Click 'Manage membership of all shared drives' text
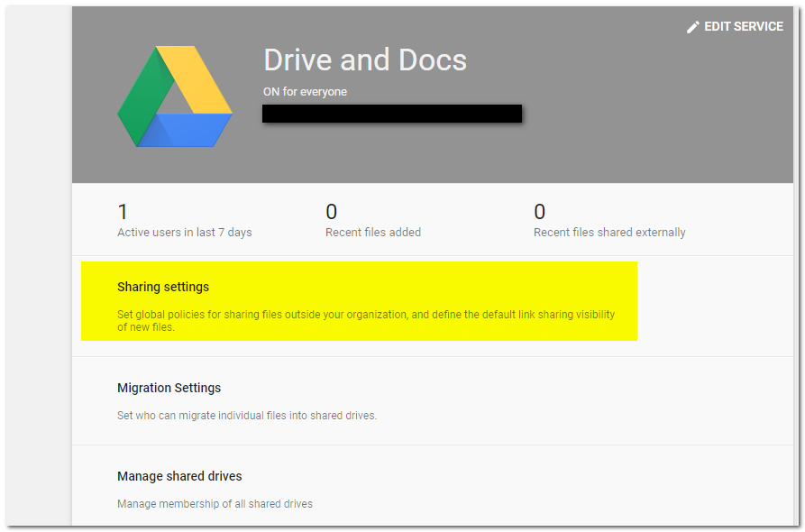Image resolution: width=805 pixels, height=532 pixels. pos(215,504)
